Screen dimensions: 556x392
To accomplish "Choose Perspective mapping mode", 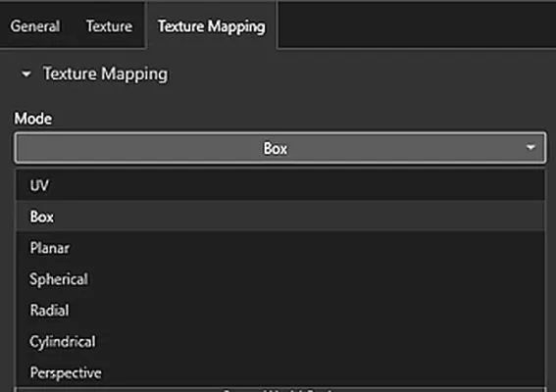I will (279, 372).
